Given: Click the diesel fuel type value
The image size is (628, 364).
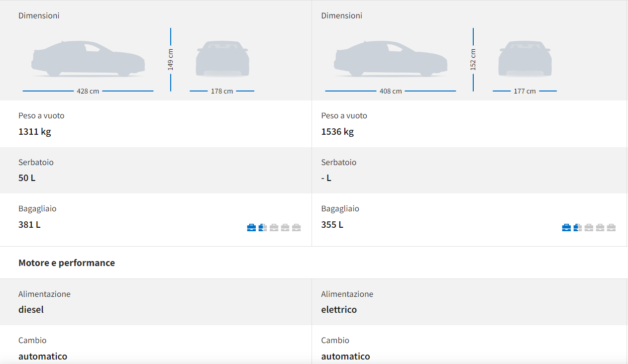Looking at the screenshot, I should 31,309.
